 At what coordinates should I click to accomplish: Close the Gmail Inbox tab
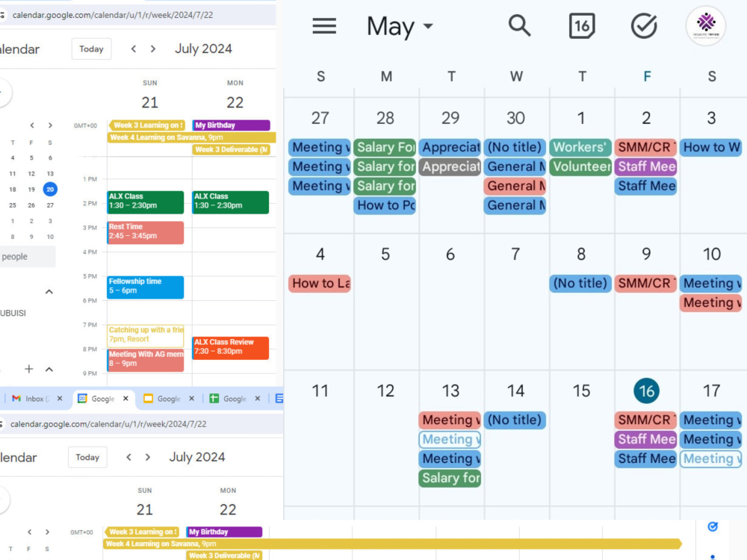pyautogui.click(x=60, y=399)
